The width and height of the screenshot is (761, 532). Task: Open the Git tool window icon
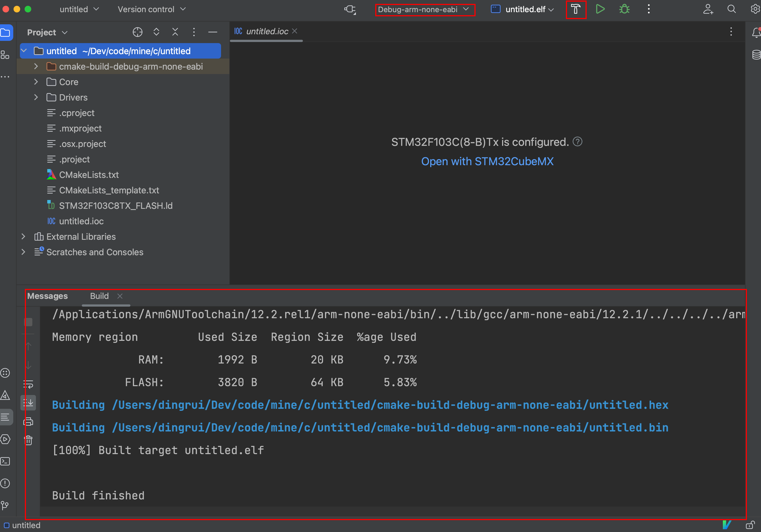5,505
